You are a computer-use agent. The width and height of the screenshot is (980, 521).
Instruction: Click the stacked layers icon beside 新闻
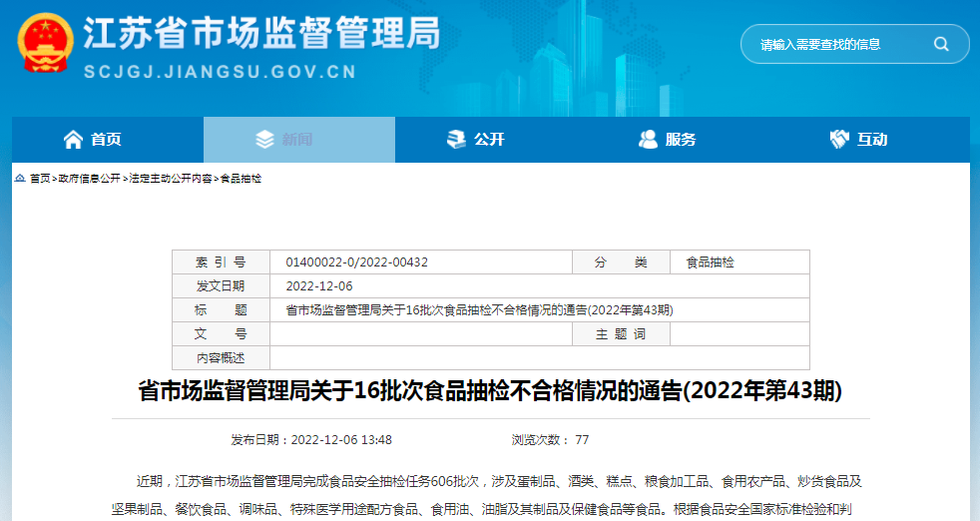(264, 140)
